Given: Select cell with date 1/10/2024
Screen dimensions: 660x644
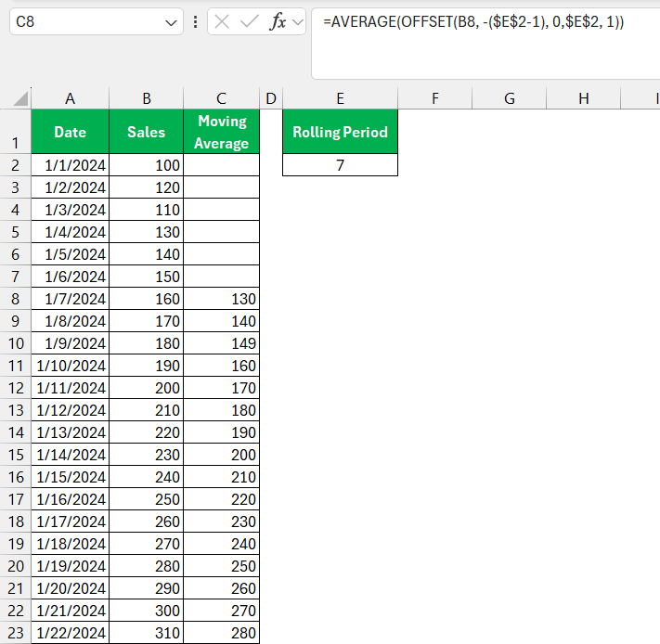Looking at the screenshot, I should pos(70,366).
